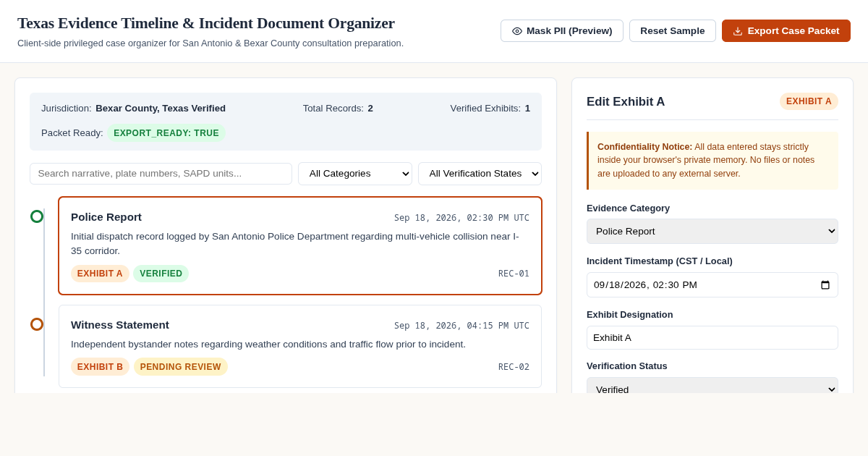The width and height of the screenshot is (868, 456).
Task: Open the All Categories filter dropdown
Action: (x=355, y=174)
